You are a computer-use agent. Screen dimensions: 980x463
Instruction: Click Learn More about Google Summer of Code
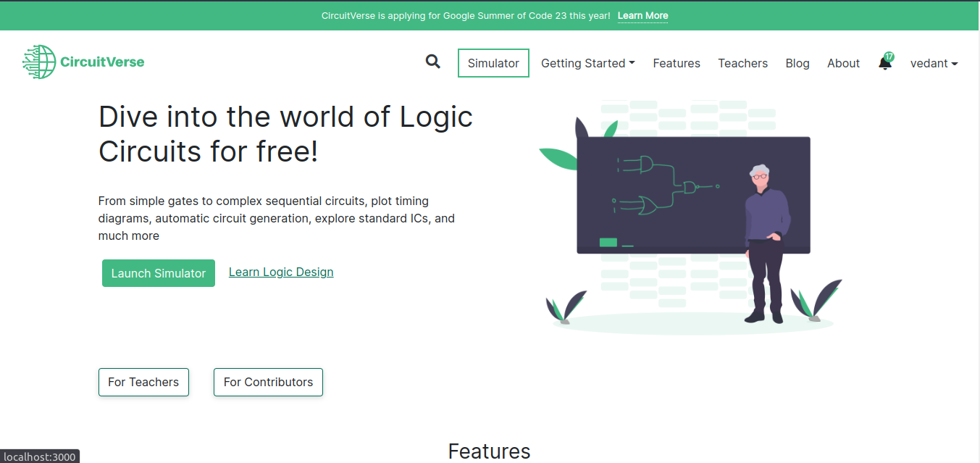(642, 15)
